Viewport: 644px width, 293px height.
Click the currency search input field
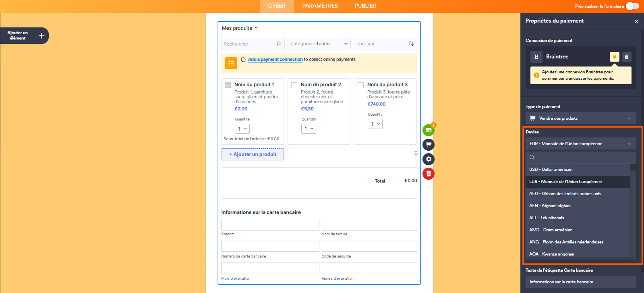click(581, 158)
